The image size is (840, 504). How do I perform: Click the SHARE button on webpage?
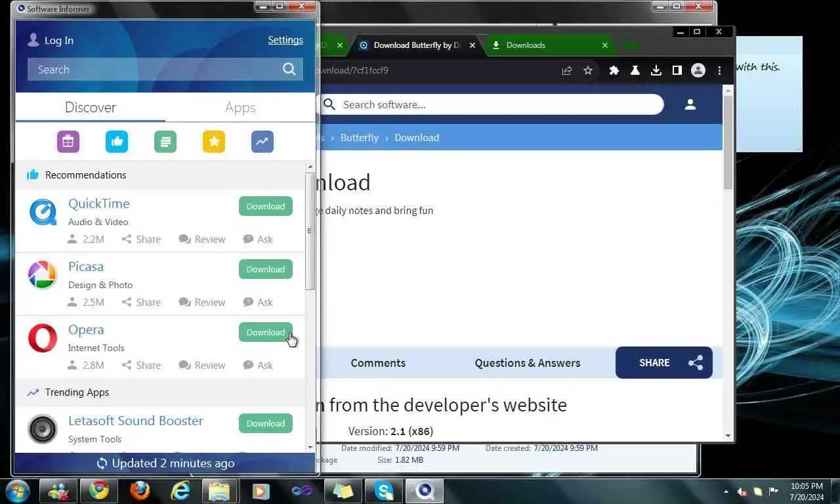663,363
